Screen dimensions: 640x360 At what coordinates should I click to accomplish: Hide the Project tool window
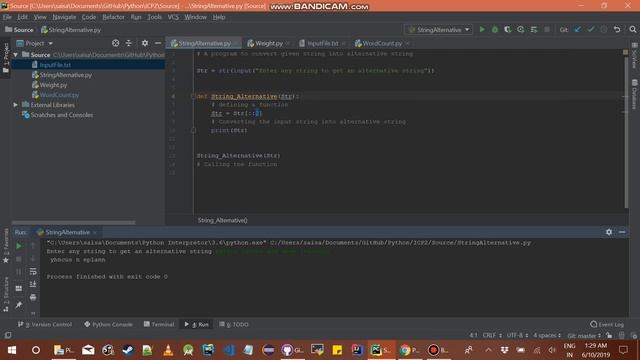coord(158,43)
